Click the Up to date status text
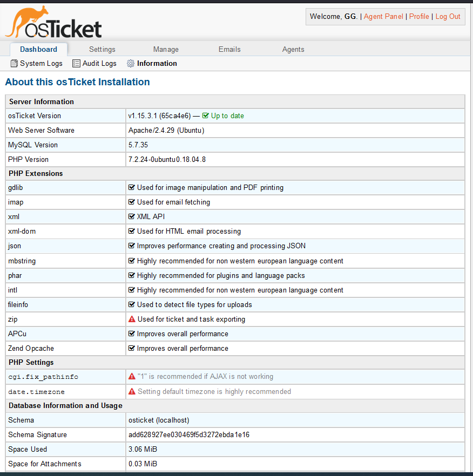This screenshot has width=473, height=476. click(227, 115)
